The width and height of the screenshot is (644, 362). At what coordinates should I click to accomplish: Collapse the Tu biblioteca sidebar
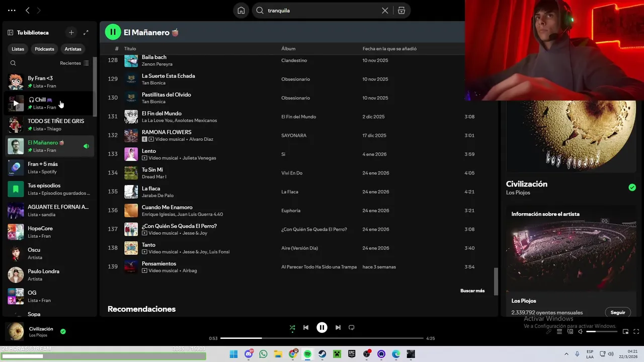pos(10,33)
